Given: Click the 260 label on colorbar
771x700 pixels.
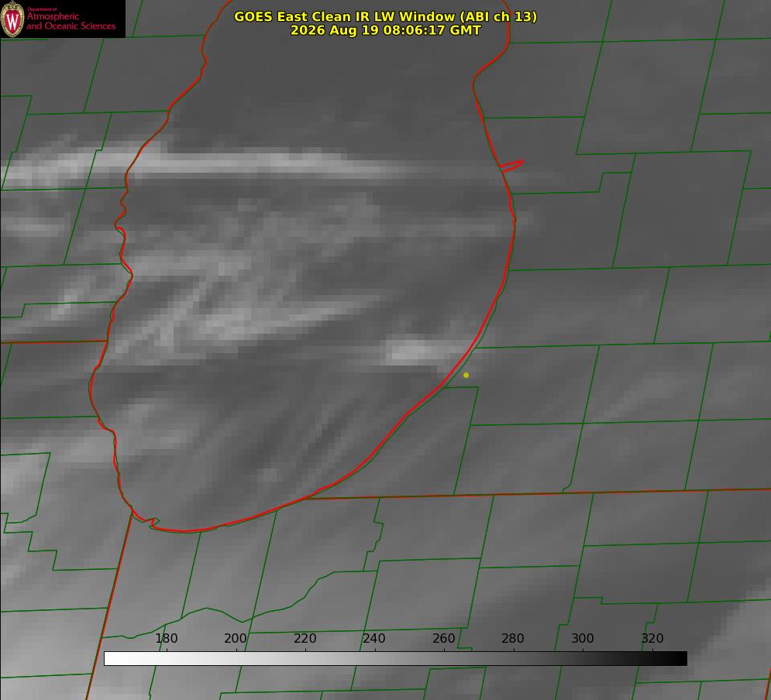Looking at the screenshot, I should (x=443, y=638).
